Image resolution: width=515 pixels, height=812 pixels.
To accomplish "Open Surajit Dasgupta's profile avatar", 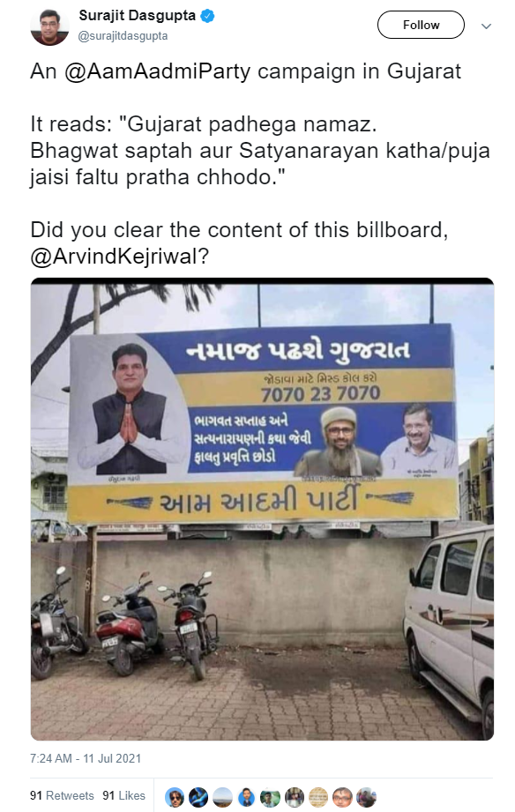I will pyautogui.click(x=49, y=27).
